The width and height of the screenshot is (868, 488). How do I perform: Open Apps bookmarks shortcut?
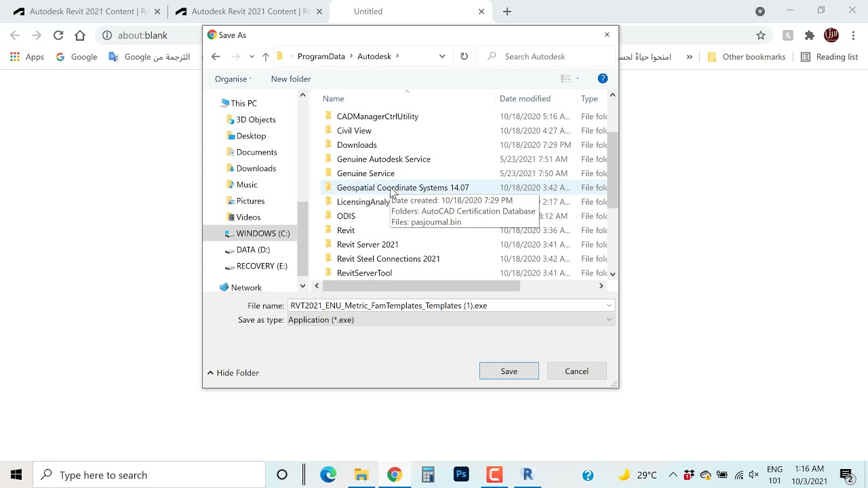coord(27,57)
